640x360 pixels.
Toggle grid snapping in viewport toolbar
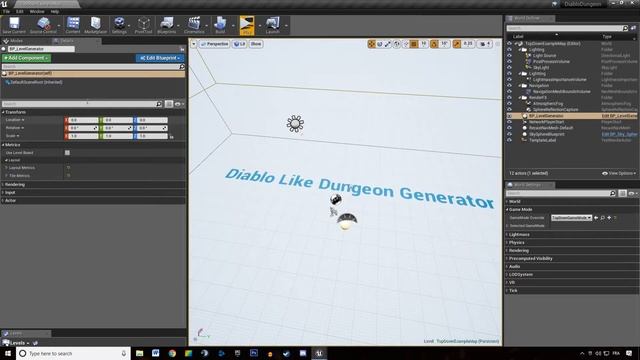[414, 44]
